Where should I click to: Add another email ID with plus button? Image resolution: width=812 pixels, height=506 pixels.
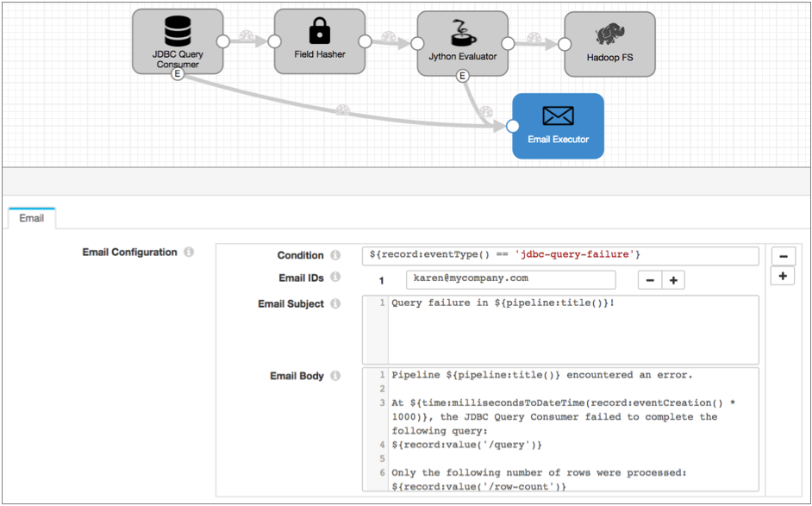673,279
